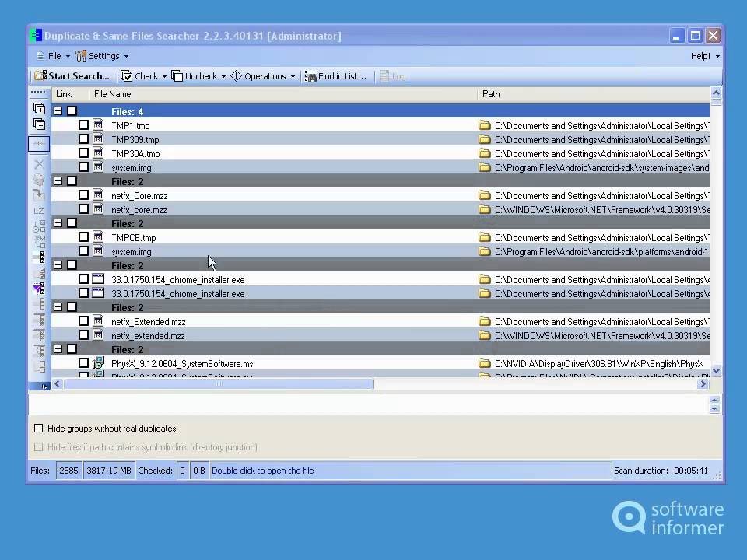Image resolution: width=747 pixels, height=560 pixels.
Task: Collapse all groups with sidebar minus icon
Action: tap(39, 124)
